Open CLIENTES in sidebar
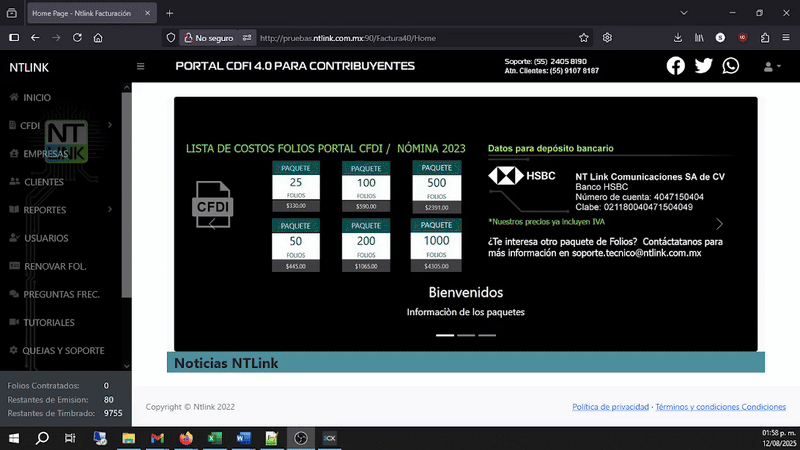 [x=36, y=182]
